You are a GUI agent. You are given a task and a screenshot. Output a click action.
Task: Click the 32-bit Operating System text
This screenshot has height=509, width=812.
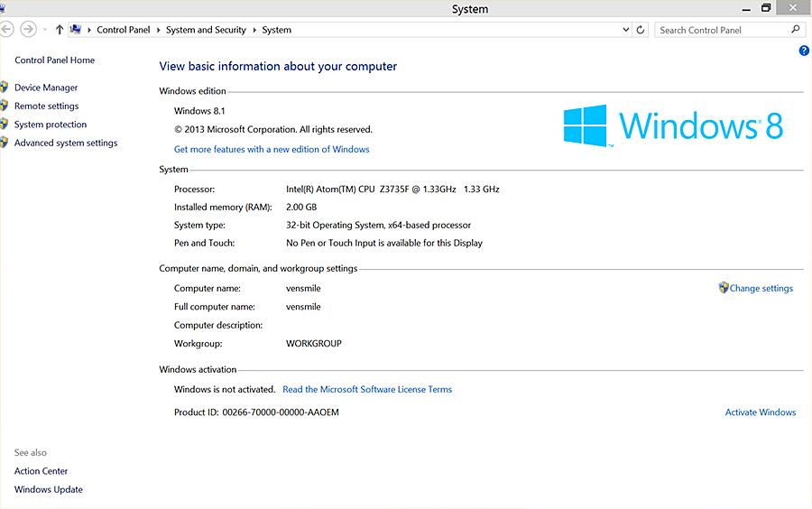tap(378, 226)
